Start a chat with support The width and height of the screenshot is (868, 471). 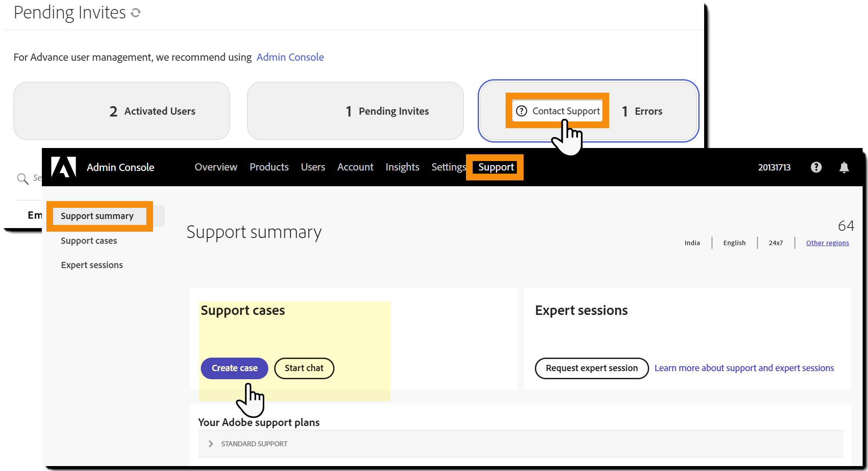coord(304,368)
